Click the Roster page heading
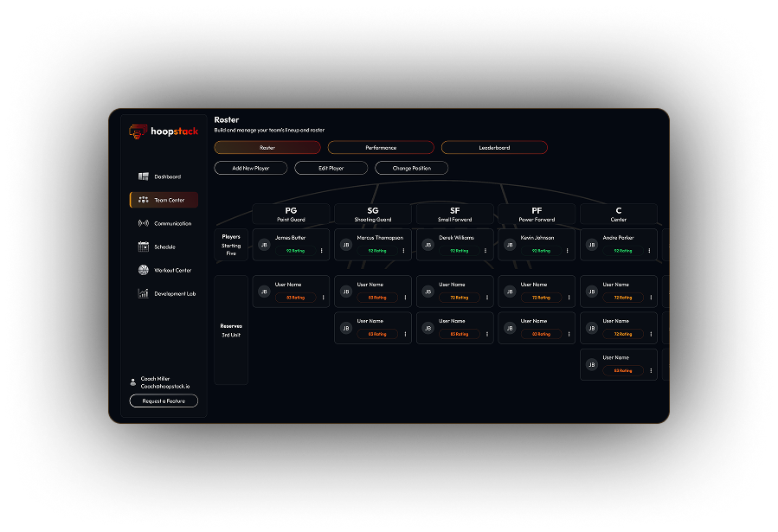778x532 pixels. coord(226,119)
